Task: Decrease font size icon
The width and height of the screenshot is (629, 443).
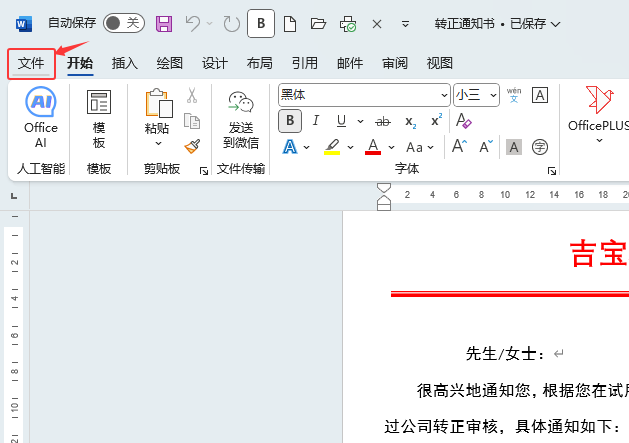Action: point(486,147)
